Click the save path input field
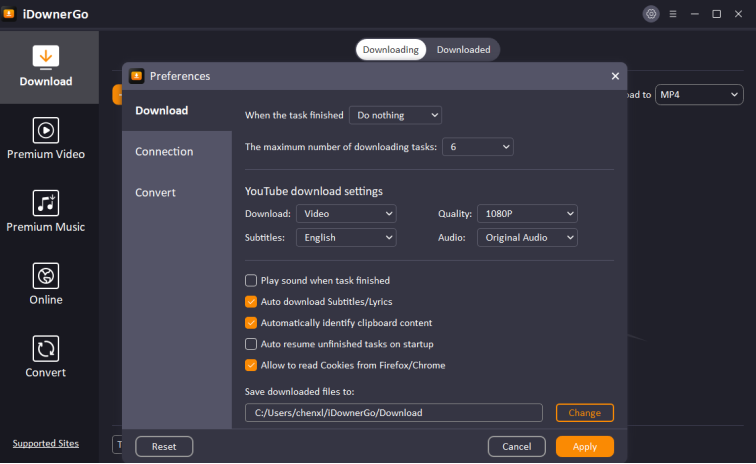The width and height of the screenshot is (756, 464). click(393, 413)
